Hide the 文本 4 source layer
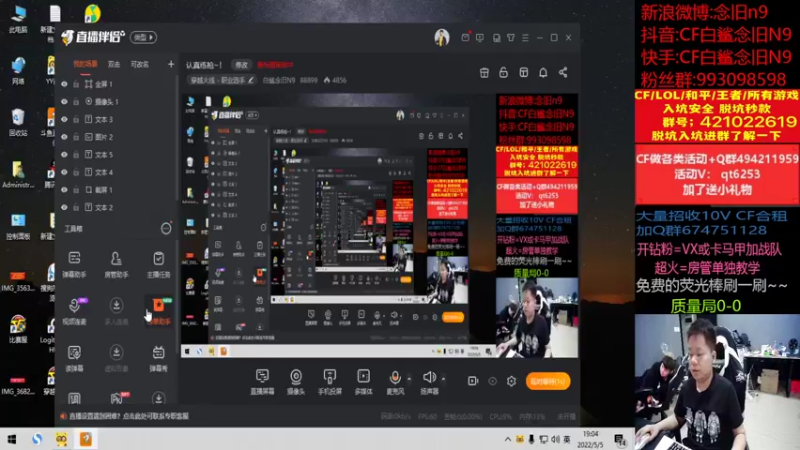This screenshot has width=800, height=450. [64, 172]
